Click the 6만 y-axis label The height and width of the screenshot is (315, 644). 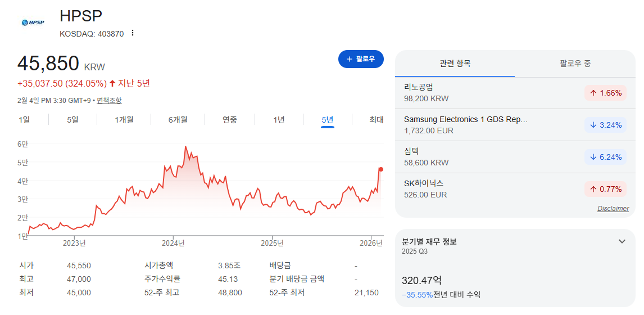22,143
